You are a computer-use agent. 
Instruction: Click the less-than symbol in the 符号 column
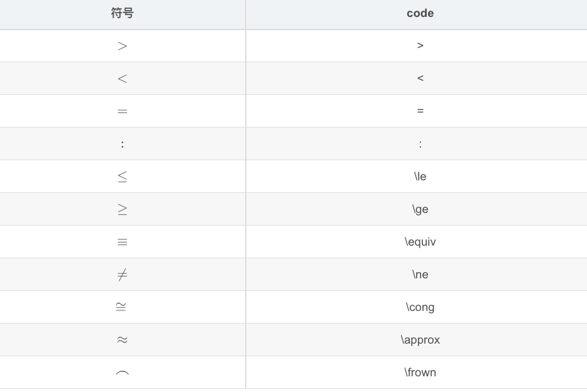(x=122, y=79)
